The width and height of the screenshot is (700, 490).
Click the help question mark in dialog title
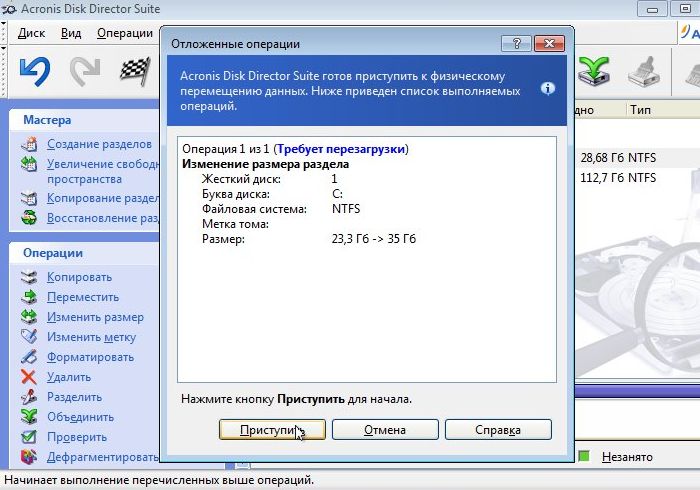517,43
